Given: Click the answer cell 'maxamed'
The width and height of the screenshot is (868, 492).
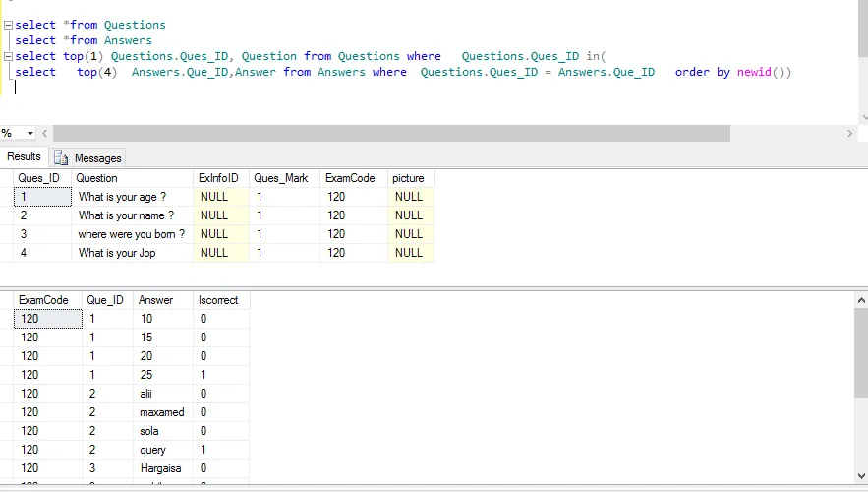Looking at the screenshot, I should click(x=163, y=412).
